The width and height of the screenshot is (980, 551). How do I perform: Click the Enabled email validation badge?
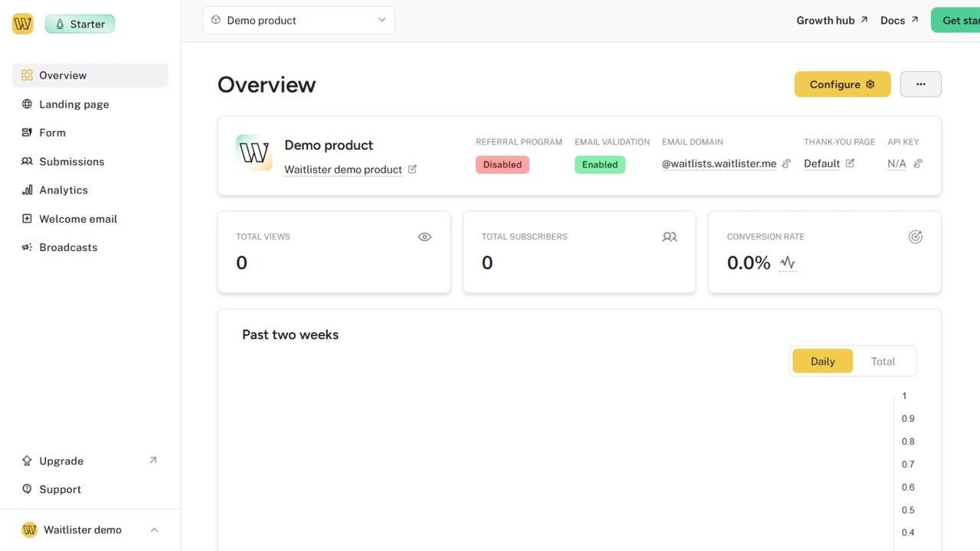pyautogui.click(x=599, y=164)
